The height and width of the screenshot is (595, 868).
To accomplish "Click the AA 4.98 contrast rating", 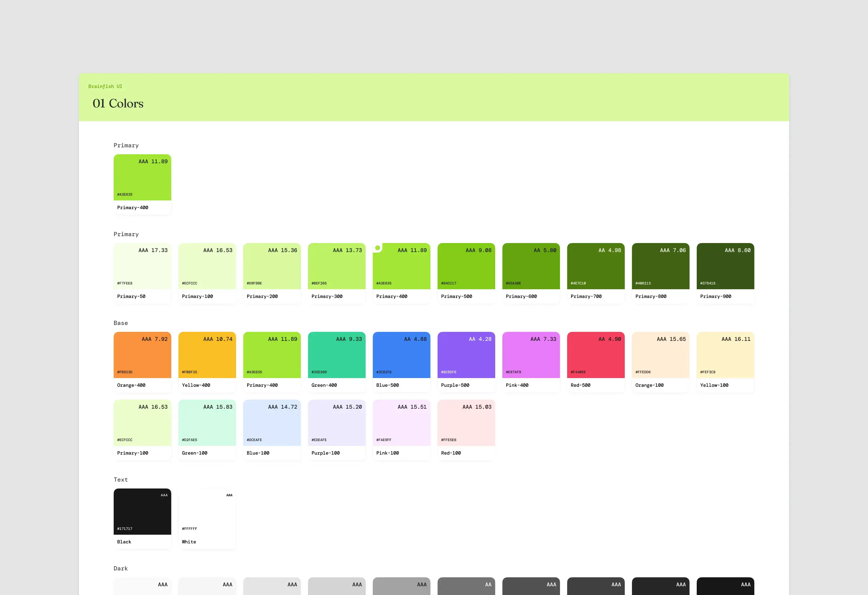I will pyautogui.click(x=610, y=251).
